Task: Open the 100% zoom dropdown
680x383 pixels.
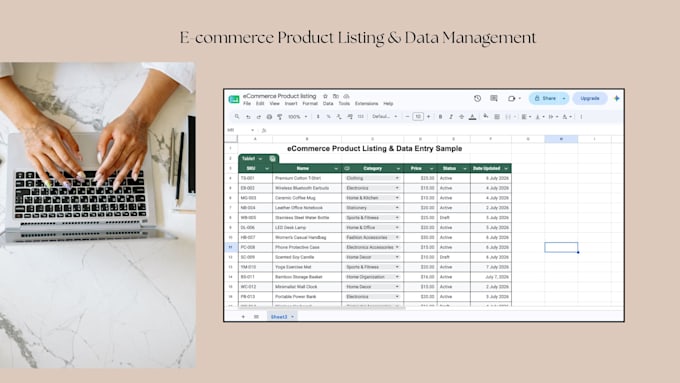Action: click(x=298, y=117)
